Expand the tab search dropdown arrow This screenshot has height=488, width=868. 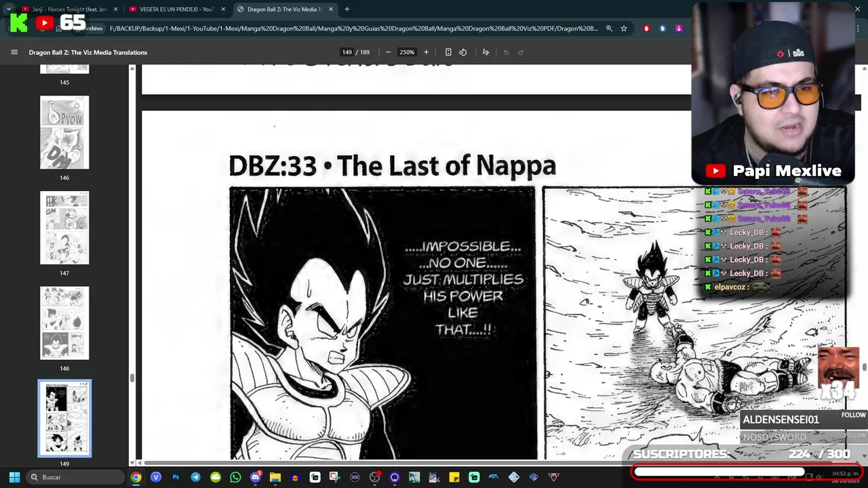coord(8,9)
